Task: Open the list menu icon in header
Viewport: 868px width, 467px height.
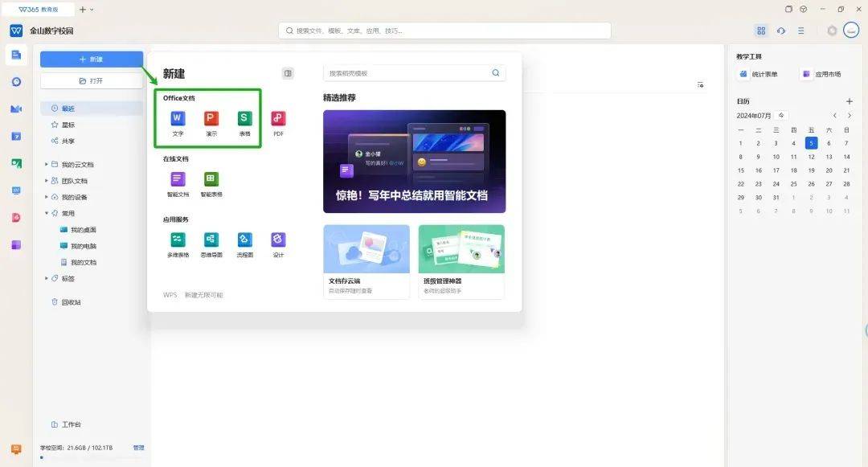Action: tap(801, 31)
